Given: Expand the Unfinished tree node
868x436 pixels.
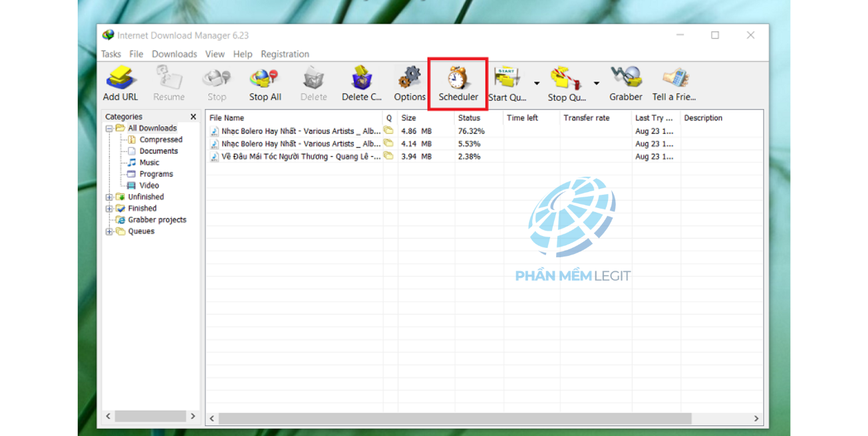Looking at the screenshot, I should tap(109, 197).
